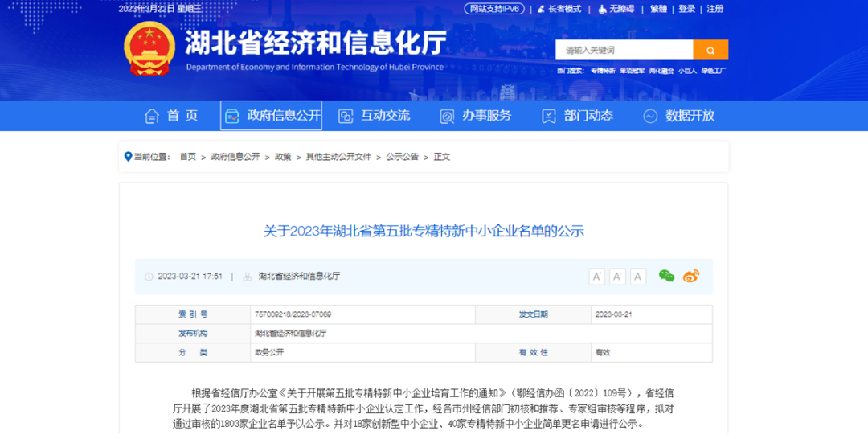Viewport: 868px width, 439px height.
Task: Go to 互动交流 section
Action: (375, 116)
